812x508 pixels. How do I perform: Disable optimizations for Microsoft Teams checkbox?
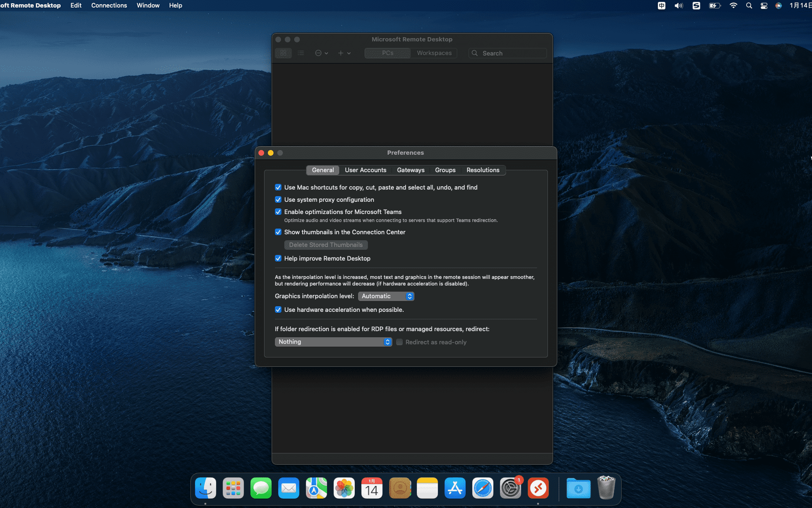coord(278,212)
